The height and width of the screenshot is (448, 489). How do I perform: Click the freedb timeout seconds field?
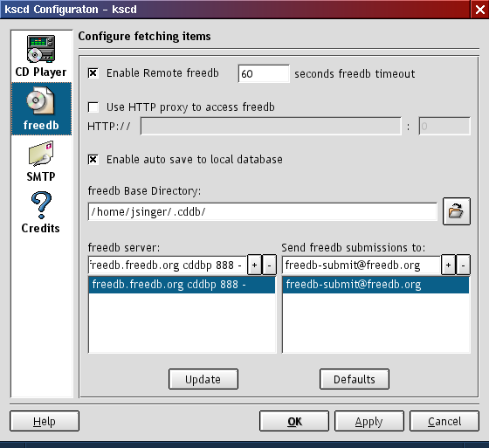(x=264, y=74)
